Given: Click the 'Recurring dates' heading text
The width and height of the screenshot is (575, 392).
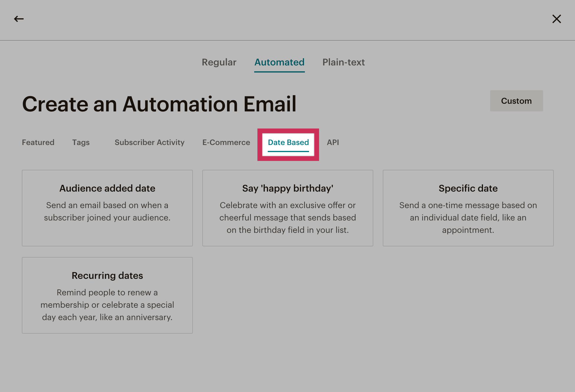Looking at the screenshot, I should pyautogui.click(x=107, y=276).
